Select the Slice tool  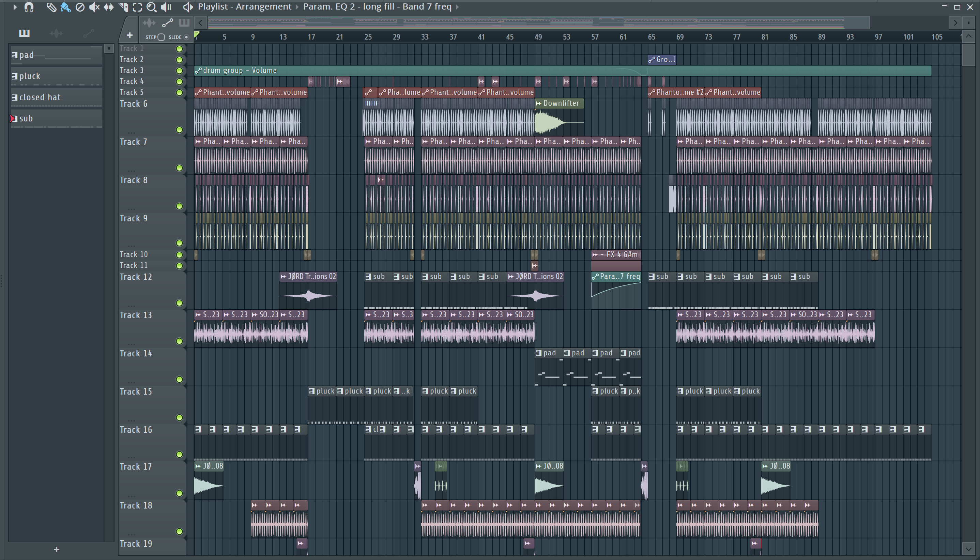point(123,6)
